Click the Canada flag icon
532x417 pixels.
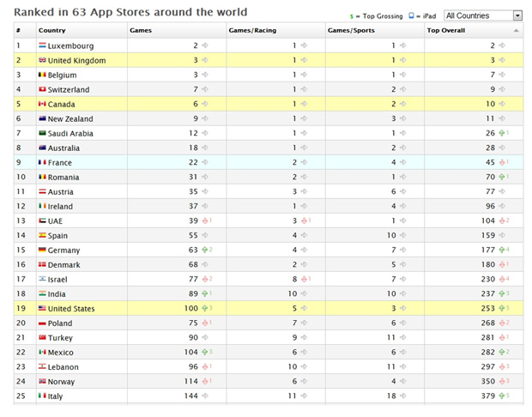(x=42, y=104)
